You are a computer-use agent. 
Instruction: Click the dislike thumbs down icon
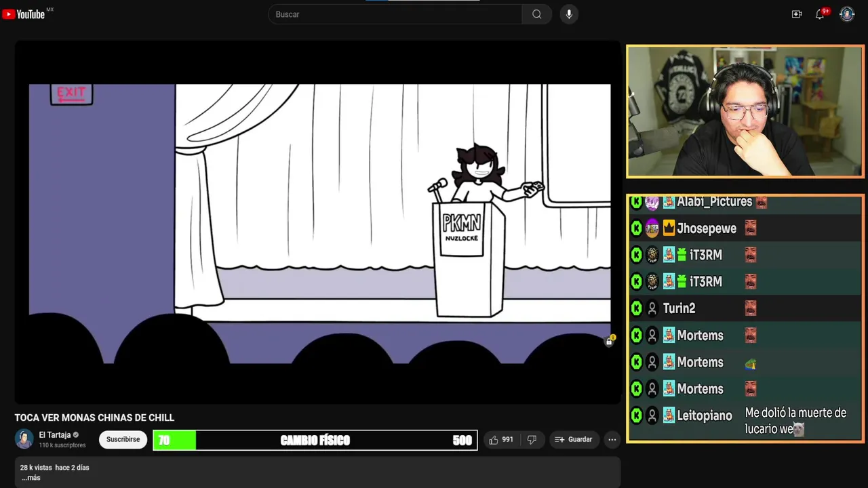532,440
